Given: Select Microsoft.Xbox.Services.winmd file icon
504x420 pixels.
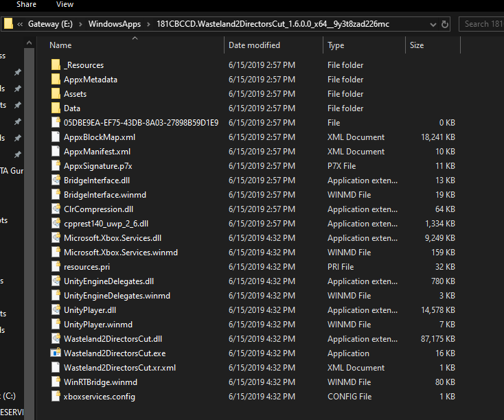Looking at the screenshot, I should 56,253.
